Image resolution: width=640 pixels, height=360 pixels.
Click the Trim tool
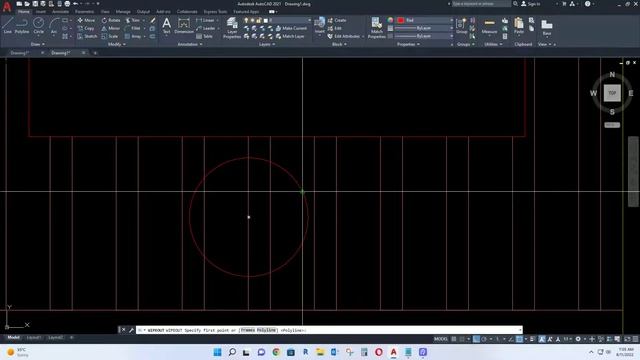pos(133,20)
